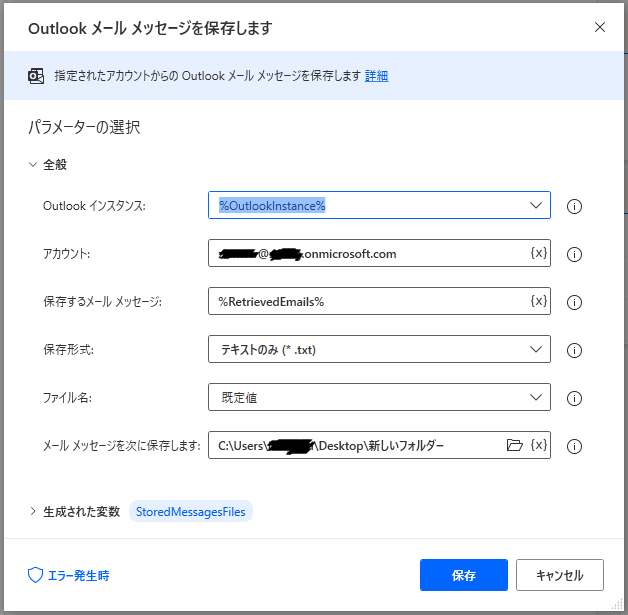628x615 pixels.
Task: Click info icon beside save folder field
Action: click(x=574, y=447)
